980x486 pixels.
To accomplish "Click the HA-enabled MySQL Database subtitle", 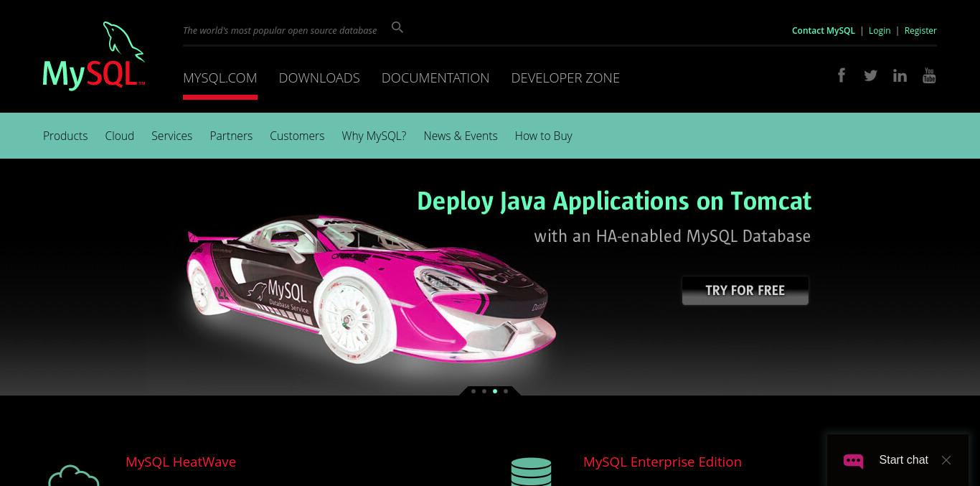I will (x=672, y=236).
